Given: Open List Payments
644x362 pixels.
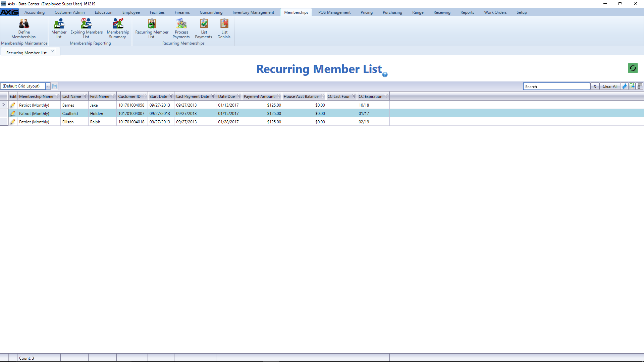Looking at the screenshot, I should 204,29.
